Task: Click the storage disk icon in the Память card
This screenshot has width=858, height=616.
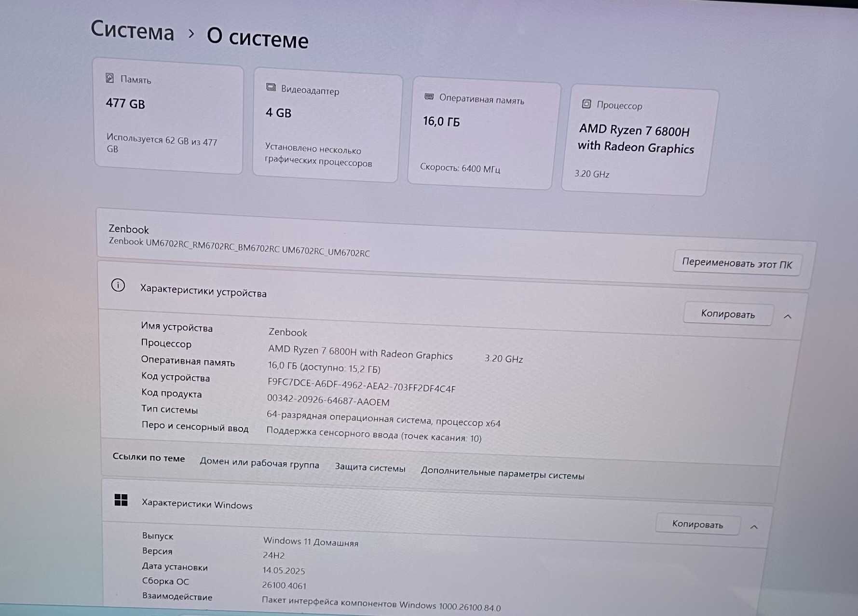Action: coord(110,78)
